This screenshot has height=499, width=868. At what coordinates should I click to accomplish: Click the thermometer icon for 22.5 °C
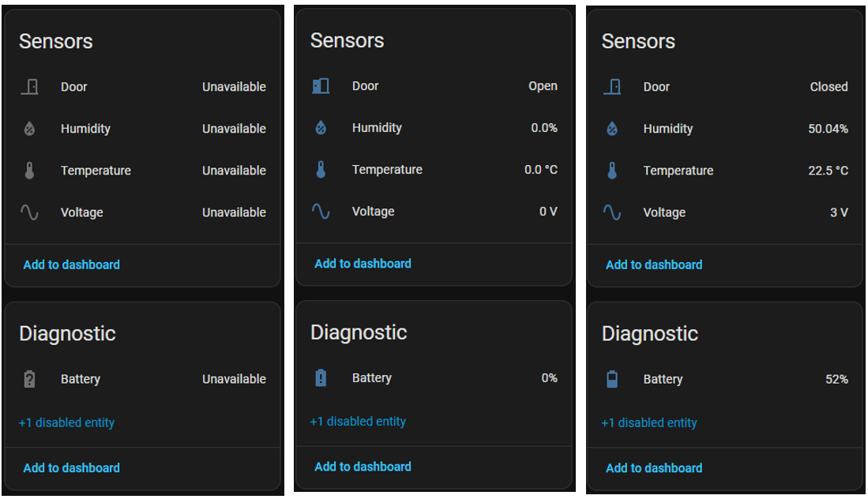[x=612, y=171]
